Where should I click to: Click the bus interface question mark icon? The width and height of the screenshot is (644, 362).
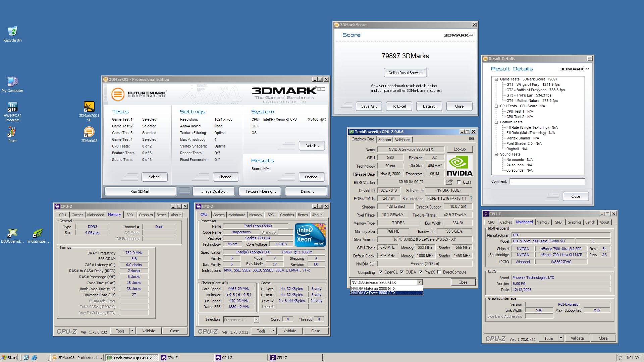click(471, 198)
